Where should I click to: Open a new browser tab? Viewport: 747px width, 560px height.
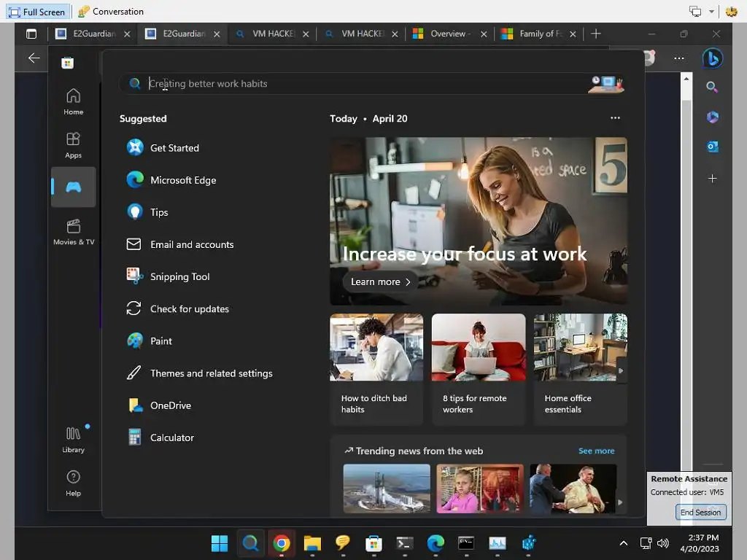click(x=595, y=34)
